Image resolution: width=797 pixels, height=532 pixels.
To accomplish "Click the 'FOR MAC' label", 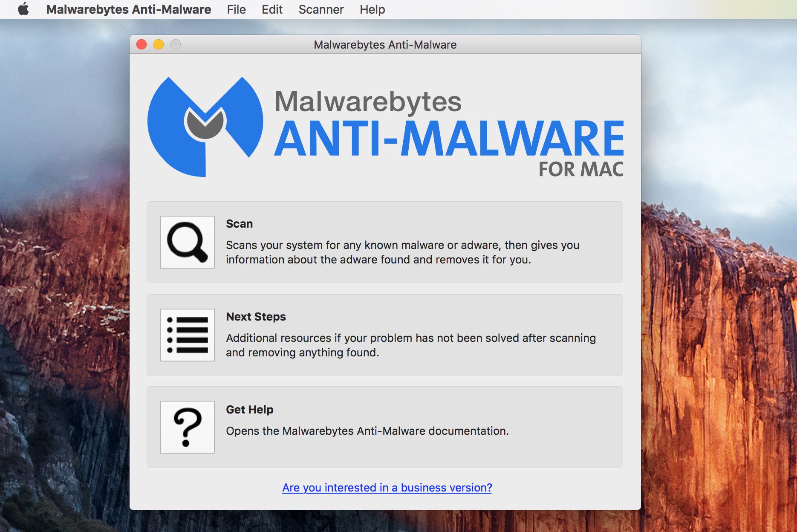I will point(581,169).
